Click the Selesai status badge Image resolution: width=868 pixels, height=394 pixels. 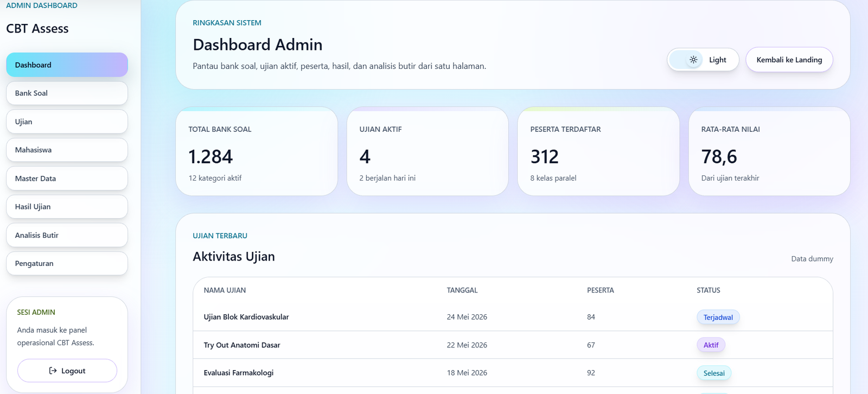[714, 373]
